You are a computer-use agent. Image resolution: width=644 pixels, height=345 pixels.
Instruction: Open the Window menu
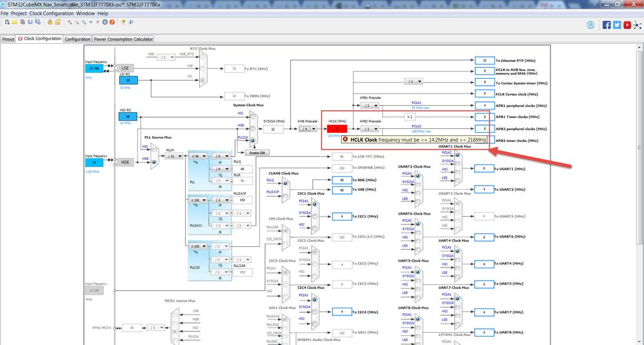click(x=86, y=13)
